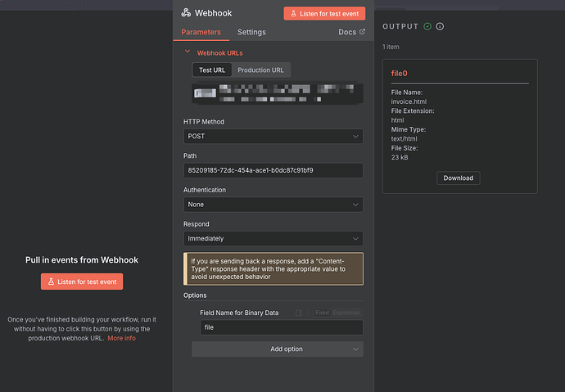Collapse the Webhook URLs section
Screen dimensions: 565x392
pyautogui.click(x=187, y=52)
